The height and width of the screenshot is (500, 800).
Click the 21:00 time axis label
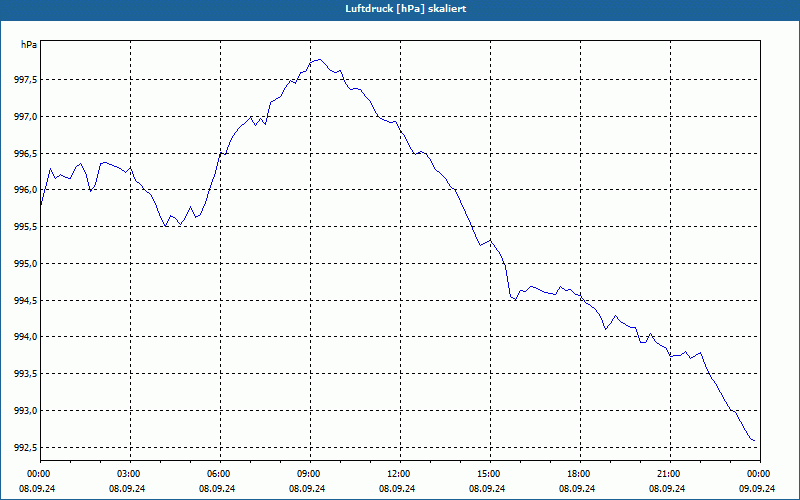[669, 474]
